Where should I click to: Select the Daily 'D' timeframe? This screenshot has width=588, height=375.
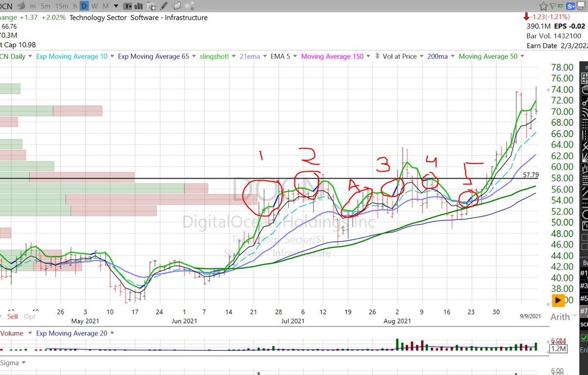[x=84, y=6]
